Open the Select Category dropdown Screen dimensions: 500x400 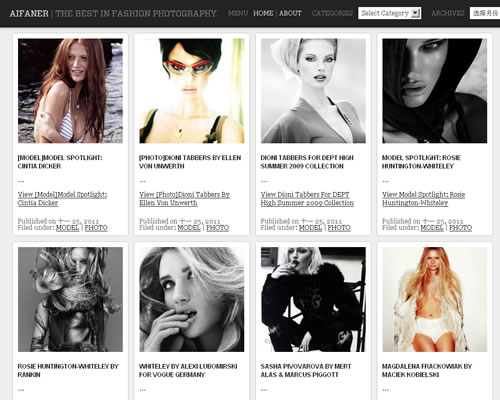coord(389,13)
